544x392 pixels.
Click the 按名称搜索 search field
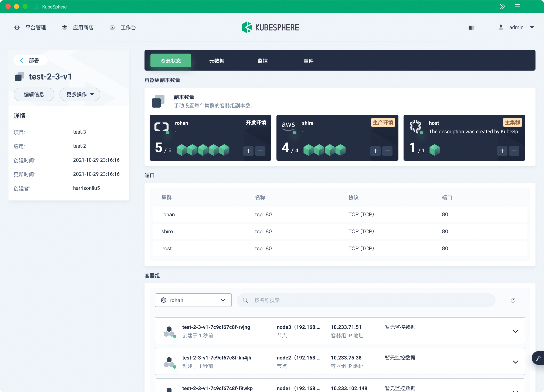point(366,300)
